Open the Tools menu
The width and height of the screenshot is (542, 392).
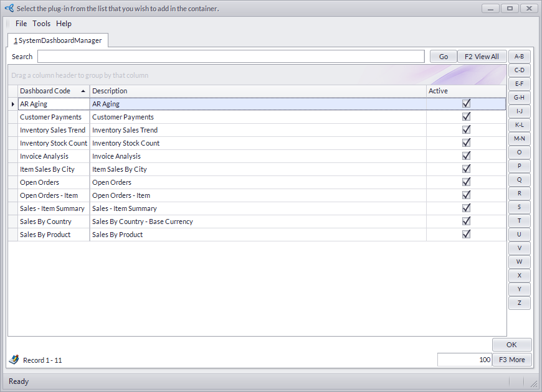tap(42, 24)
